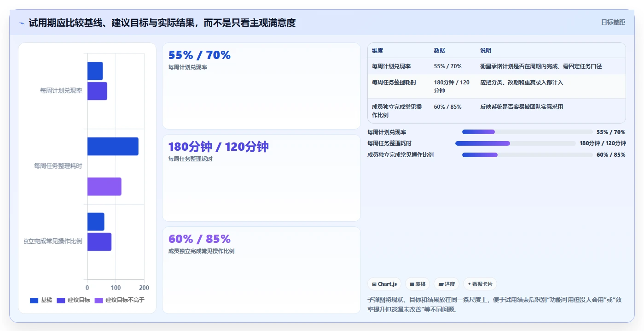Click the table cell reading 55% / 70%
644x331 pixels.
[x=447, y=66]
